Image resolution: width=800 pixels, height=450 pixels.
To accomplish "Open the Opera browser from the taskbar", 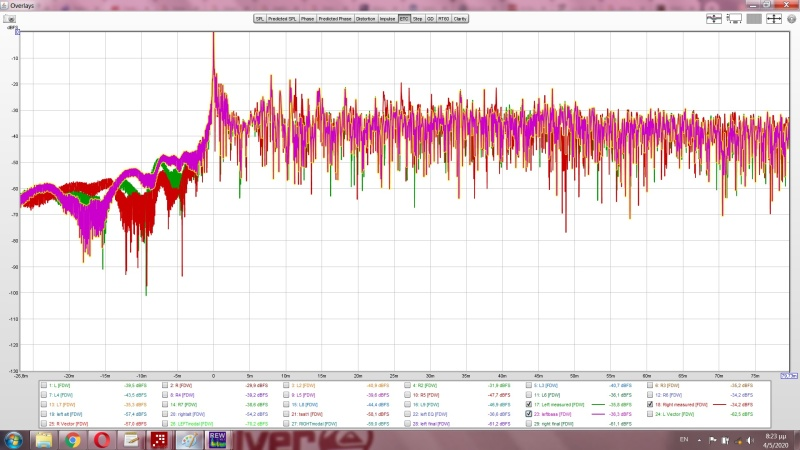I will click(x=101, y=439).
